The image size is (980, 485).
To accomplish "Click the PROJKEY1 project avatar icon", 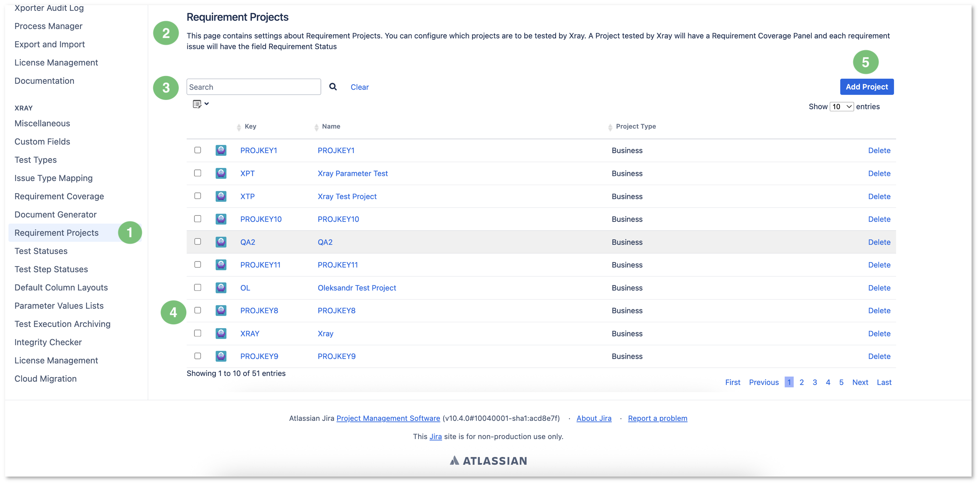I will (221, 150).
